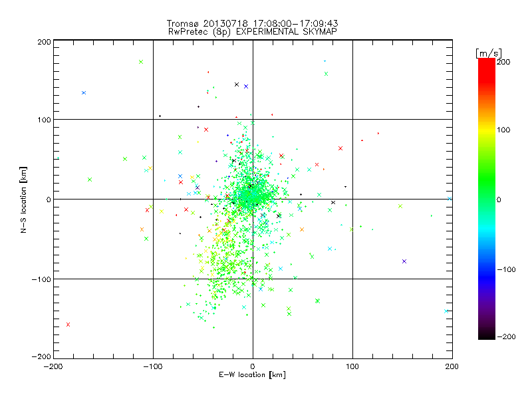Screen dimensions: 532x399
Task: Click the red section of the velocity colorbar
Action: pyautogui.click(x=487, y=70)
